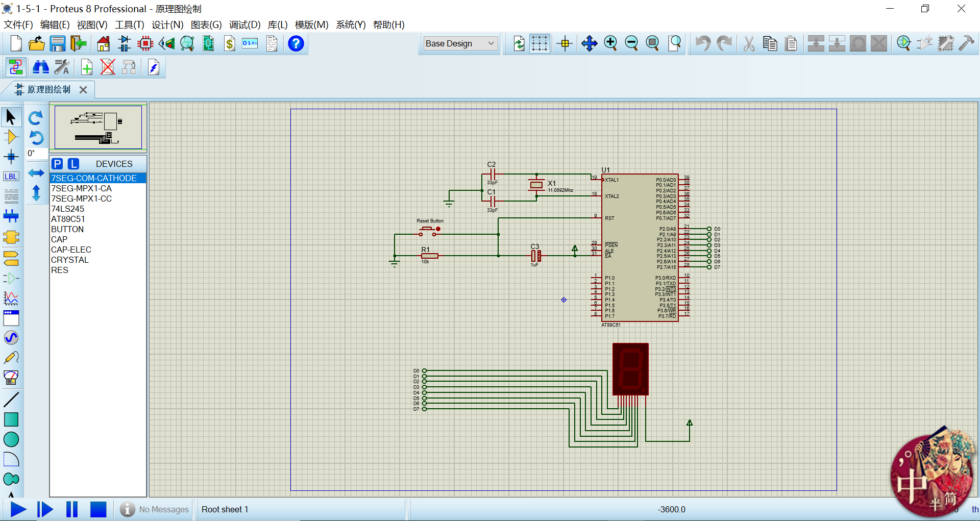Image resolution: width=980 pixels, height=521 pixels.
Task: Click the Mirror Horizontal flip icon
Action: [x=36, y=173]
